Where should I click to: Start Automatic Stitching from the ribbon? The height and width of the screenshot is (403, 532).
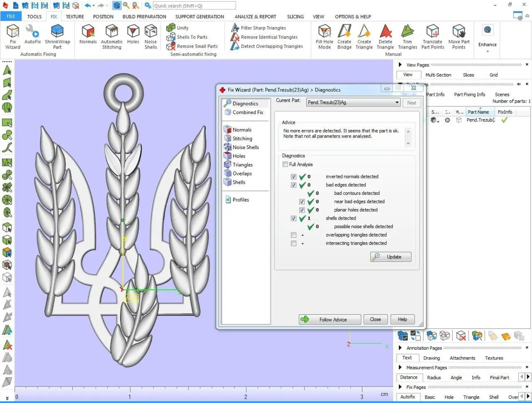pyautogui.click(x=112, y=37)
